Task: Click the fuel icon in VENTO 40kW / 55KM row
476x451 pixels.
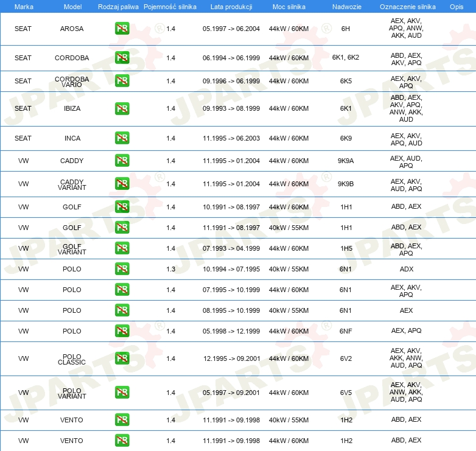Action: click(x=122, y=420)
